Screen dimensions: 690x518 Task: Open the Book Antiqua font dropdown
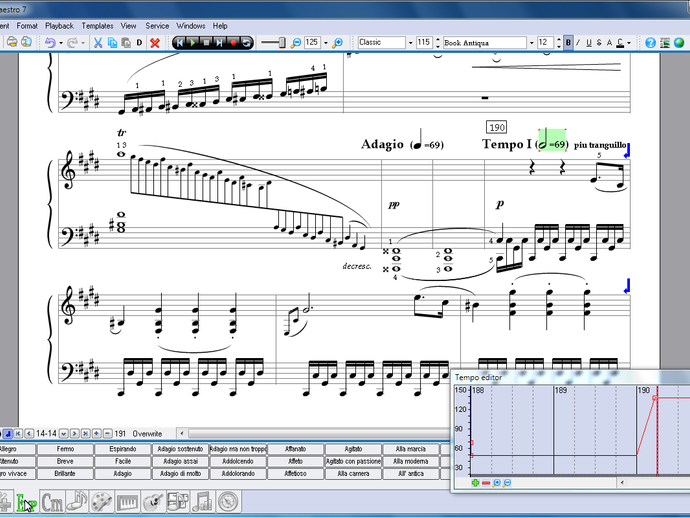click(531, 43)
